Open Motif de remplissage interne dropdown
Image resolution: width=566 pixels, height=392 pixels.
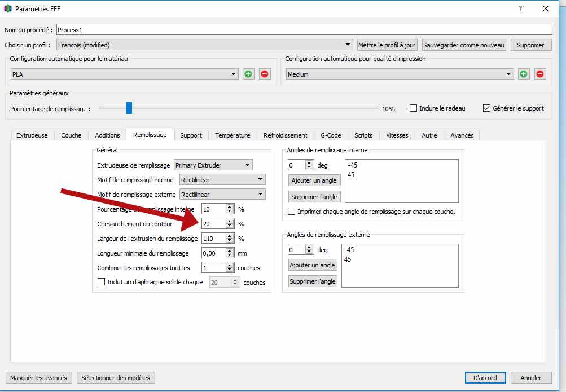click(222, 179)
